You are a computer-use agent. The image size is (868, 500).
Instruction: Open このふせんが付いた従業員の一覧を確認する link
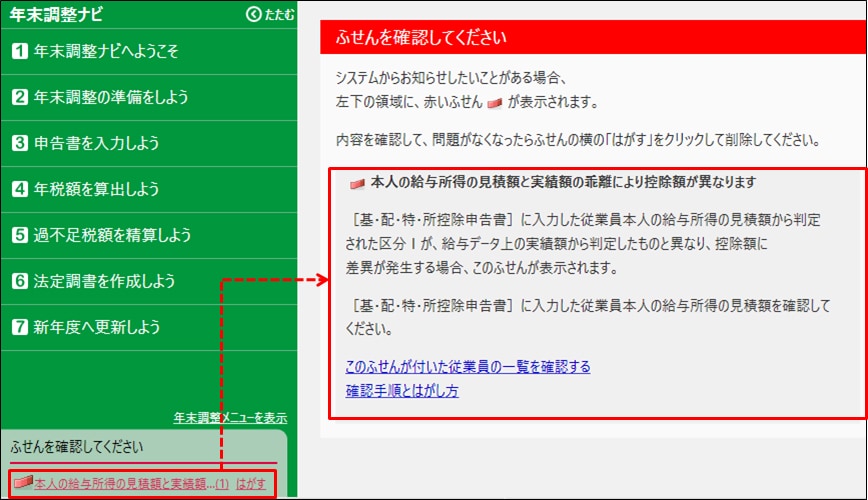pos(468,366)
